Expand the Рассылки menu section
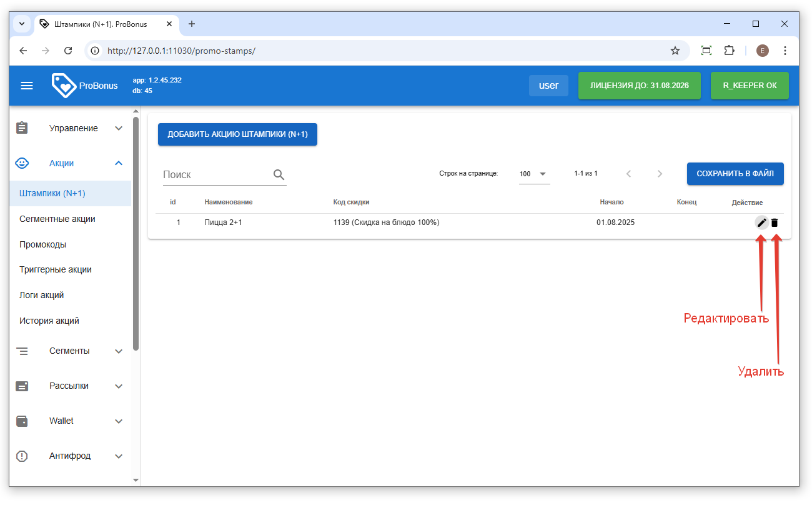The height and width of the screenshot is (505, 812). (x=119, y=386)
